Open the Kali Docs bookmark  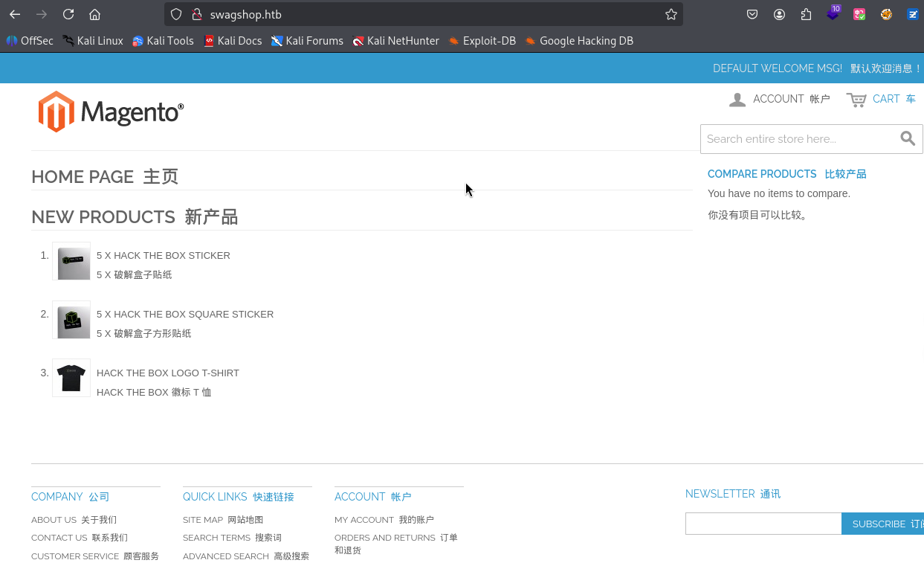(233, 41)
